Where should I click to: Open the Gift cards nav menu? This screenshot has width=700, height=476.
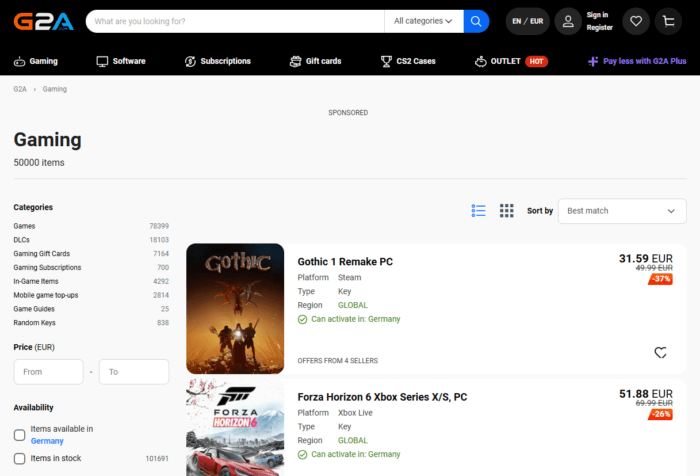click(x=316, y=61)
